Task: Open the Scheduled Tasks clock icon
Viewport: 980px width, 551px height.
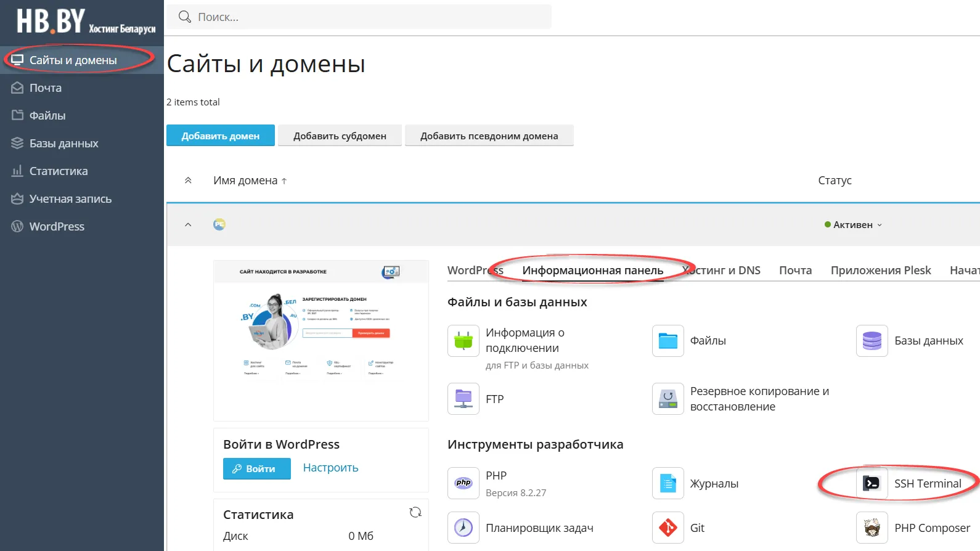Action: (x=463, y=528)
